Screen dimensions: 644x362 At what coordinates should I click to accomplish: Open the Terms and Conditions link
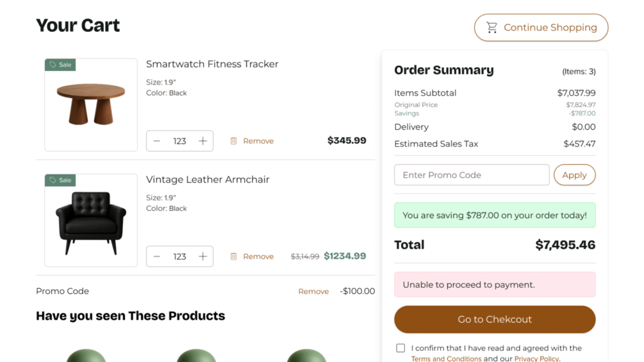coord(446,358)
